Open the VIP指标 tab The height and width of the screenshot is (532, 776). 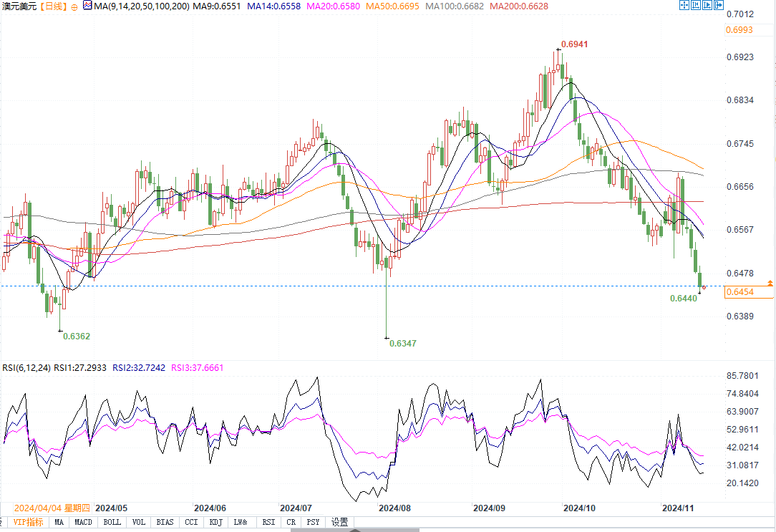tap(28, 522)
